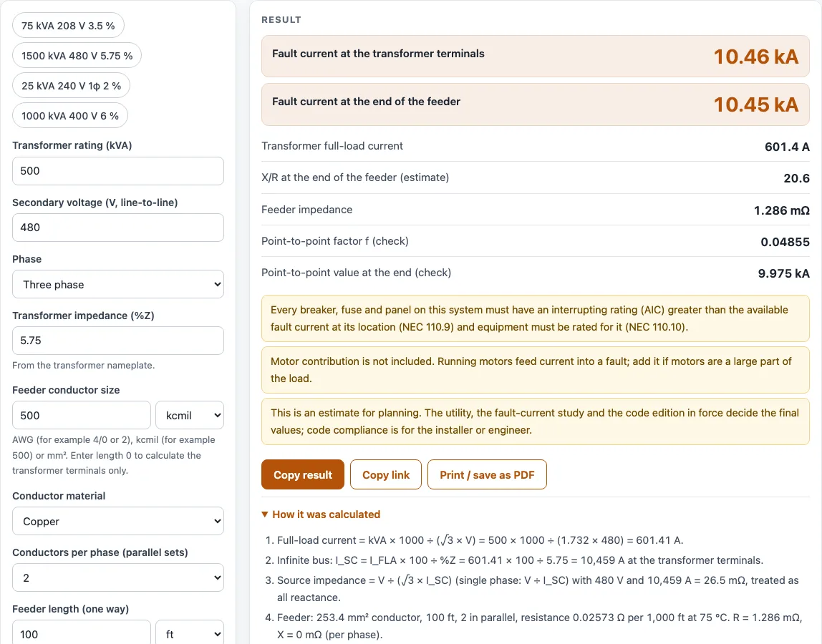The width and height of the screenshot is (822, 644).
Task: Click the 'From the transformer nameplate.' hint text
Action: [x=83, y=365]
